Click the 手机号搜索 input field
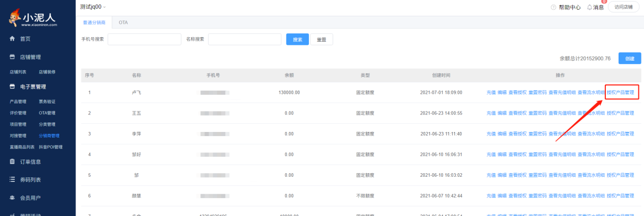Image resolution: width=644 pixels, height=216 pixels. (144, 40)
